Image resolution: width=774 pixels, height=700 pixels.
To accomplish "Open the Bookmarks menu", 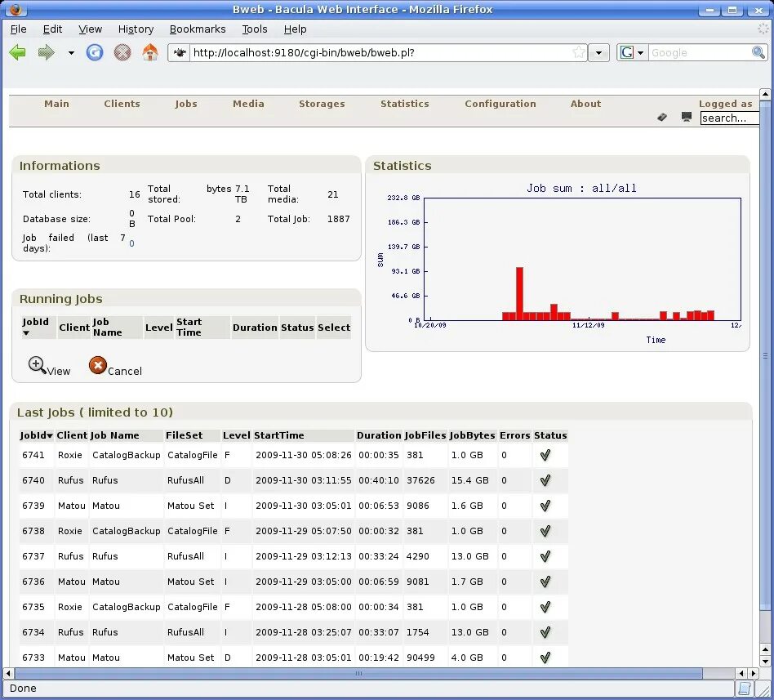I will [198, 29].
